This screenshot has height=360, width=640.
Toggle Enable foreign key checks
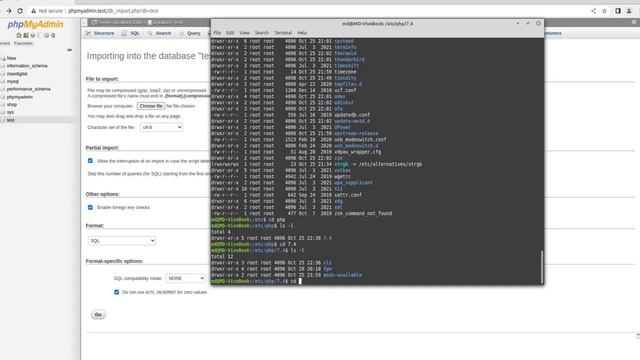click(90, 207)
